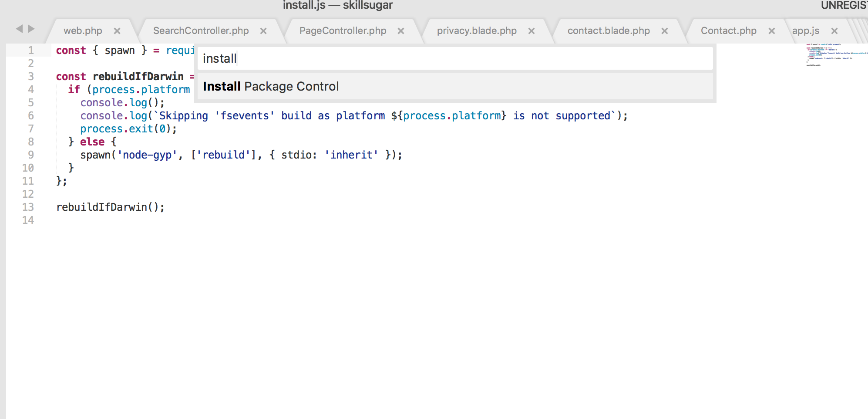
Task: Click the command palette input field
Action: click(455, 58)
